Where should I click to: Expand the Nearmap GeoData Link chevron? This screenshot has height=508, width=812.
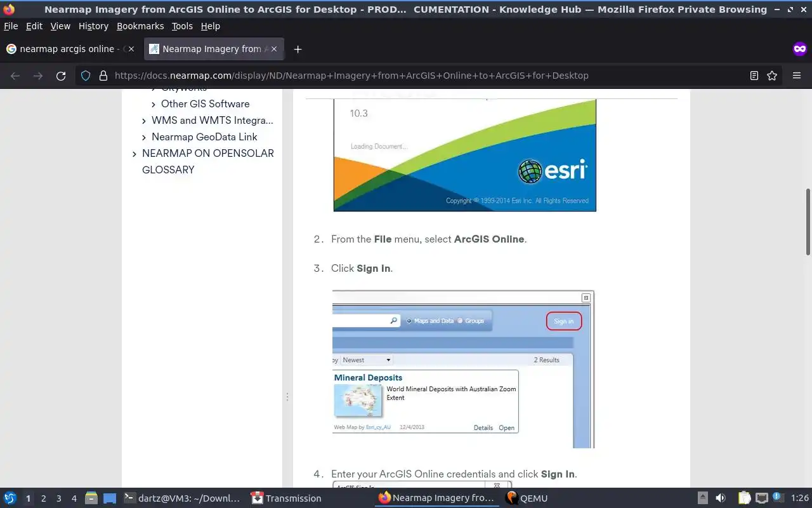coord(144,137)
